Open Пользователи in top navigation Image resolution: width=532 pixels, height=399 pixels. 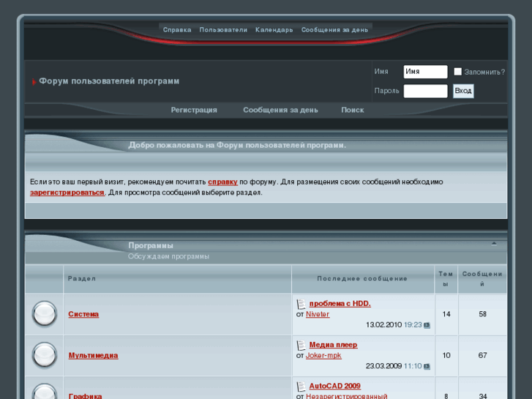coord(223,30)
